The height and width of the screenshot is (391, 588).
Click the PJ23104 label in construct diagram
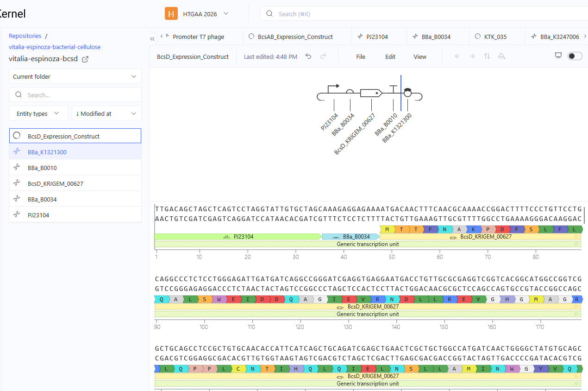click(330, 122)
